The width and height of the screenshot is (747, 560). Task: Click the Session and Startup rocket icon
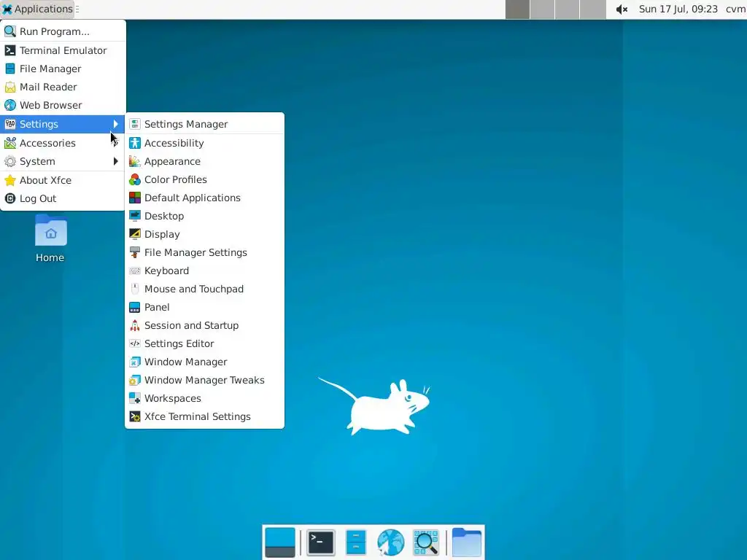[135, 325]
